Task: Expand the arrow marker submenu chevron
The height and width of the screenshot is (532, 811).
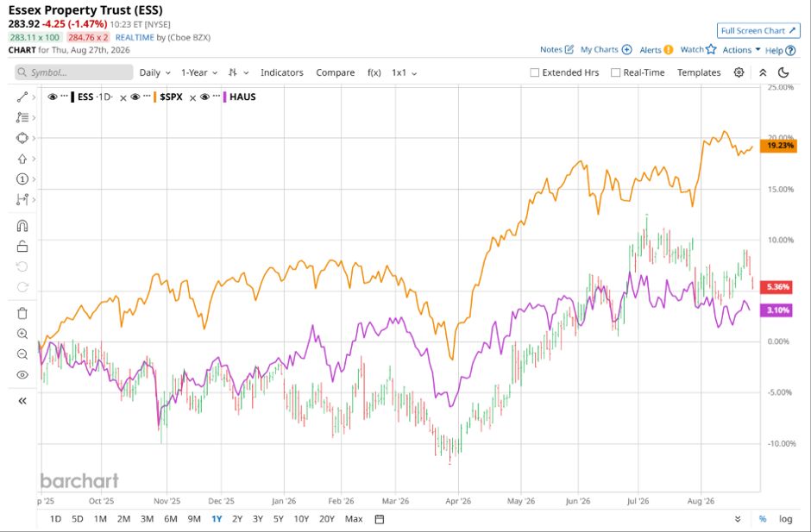Action: (x=35, y=159)
